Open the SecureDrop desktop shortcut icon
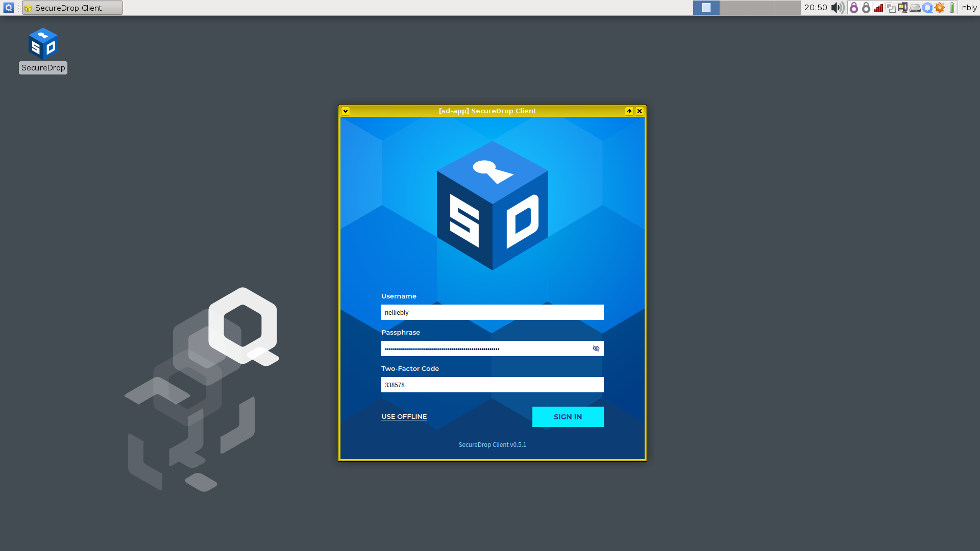This screenshot has width=980, height=551. coord(43,44)
